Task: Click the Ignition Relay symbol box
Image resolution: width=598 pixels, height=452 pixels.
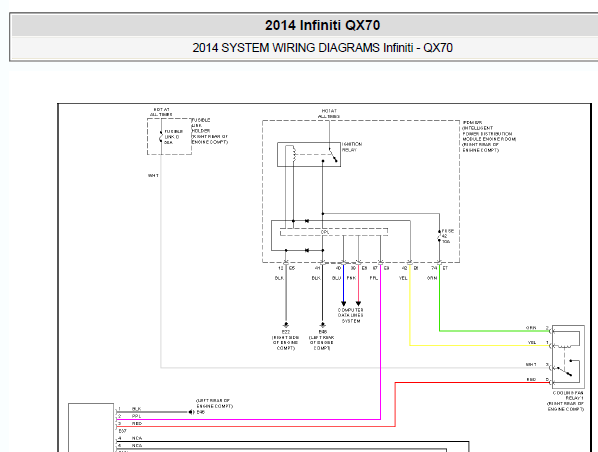Action: (309, 154)
